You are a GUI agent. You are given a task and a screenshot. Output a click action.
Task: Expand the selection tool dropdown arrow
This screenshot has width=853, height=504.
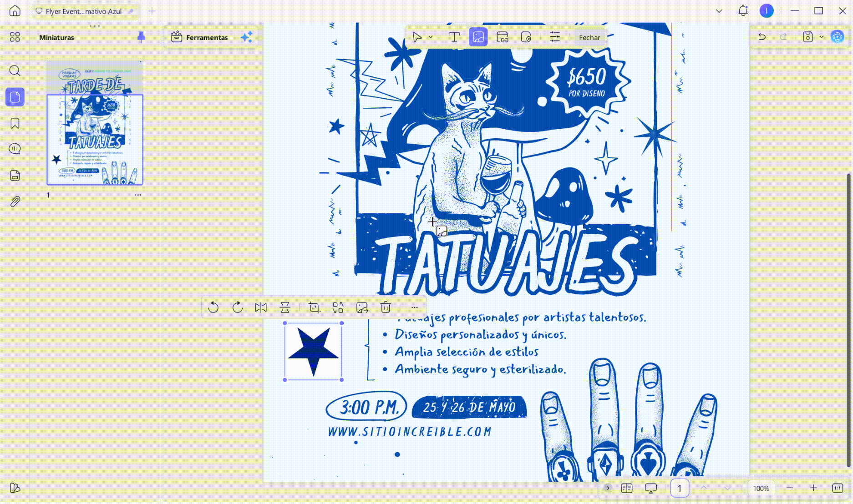pos(431,37)
